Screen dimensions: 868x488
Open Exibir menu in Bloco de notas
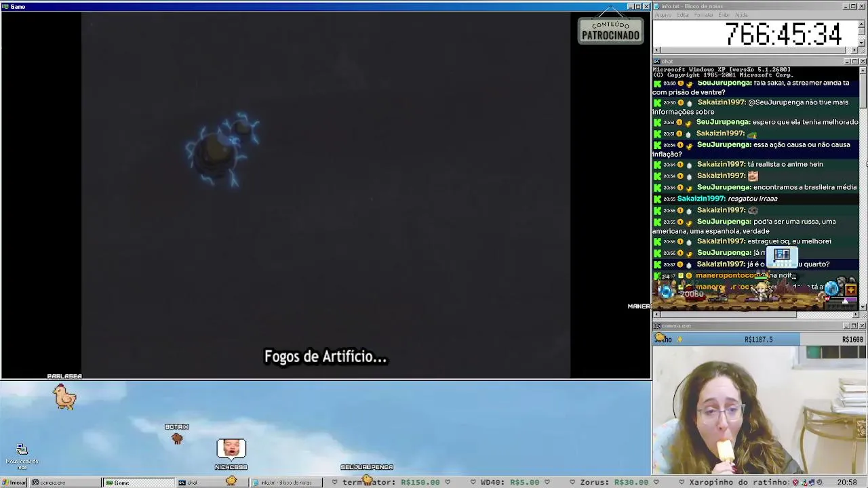click(x=724, y=15)
